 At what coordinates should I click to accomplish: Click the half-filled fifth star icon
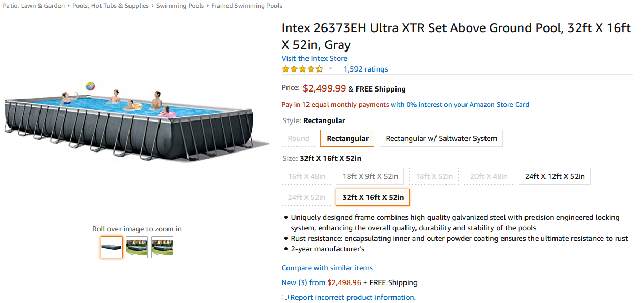point(320,68)
